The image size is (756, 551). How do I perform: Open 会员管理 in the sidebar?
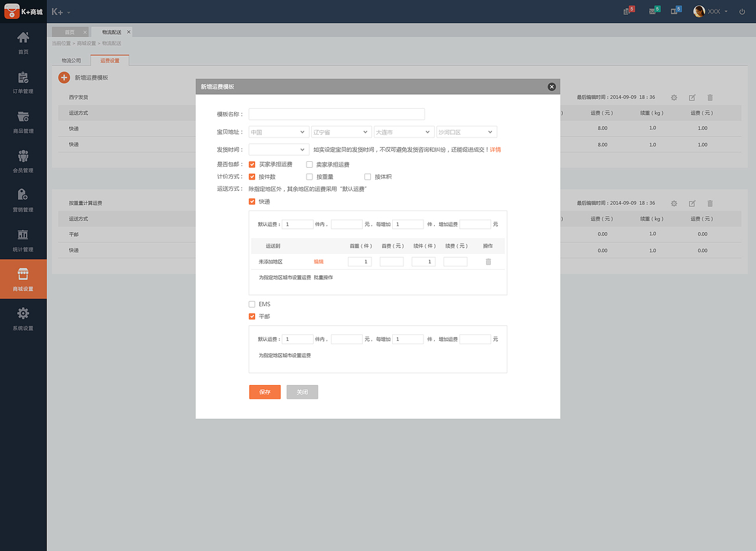click(23, 161)
